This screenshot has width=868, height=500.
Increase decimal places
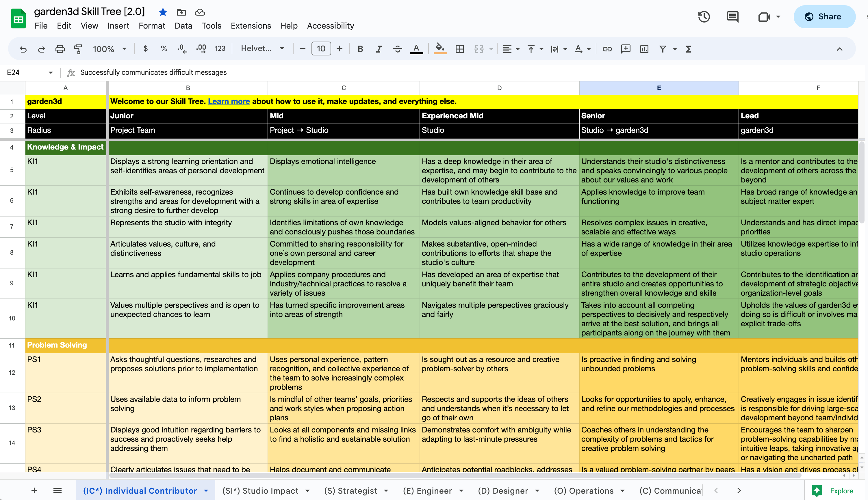[201, 49]
